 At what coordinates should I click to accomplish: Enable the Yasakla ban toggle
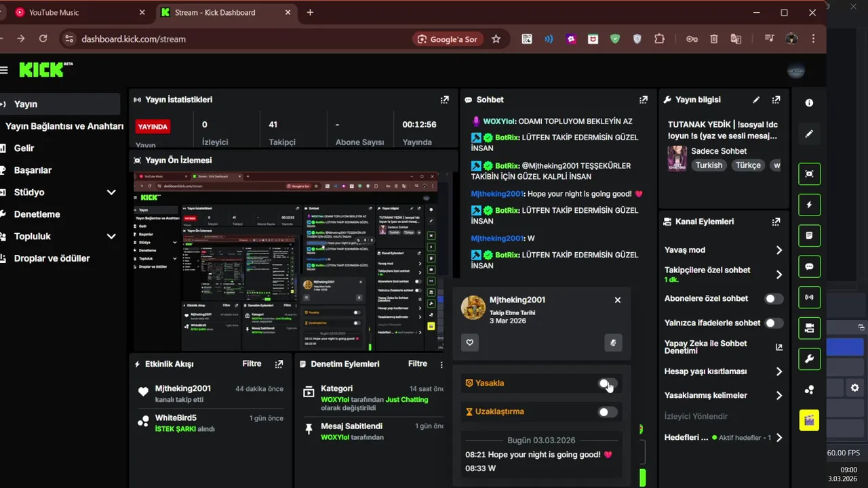tap(608, 384)
